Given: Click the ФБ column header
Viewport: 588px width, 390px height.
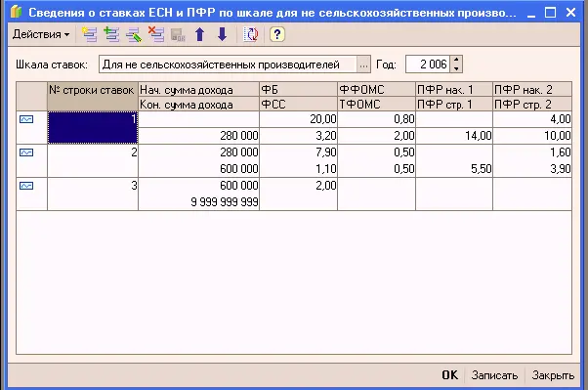Looking at the screenshot, I should coord(298,89).
